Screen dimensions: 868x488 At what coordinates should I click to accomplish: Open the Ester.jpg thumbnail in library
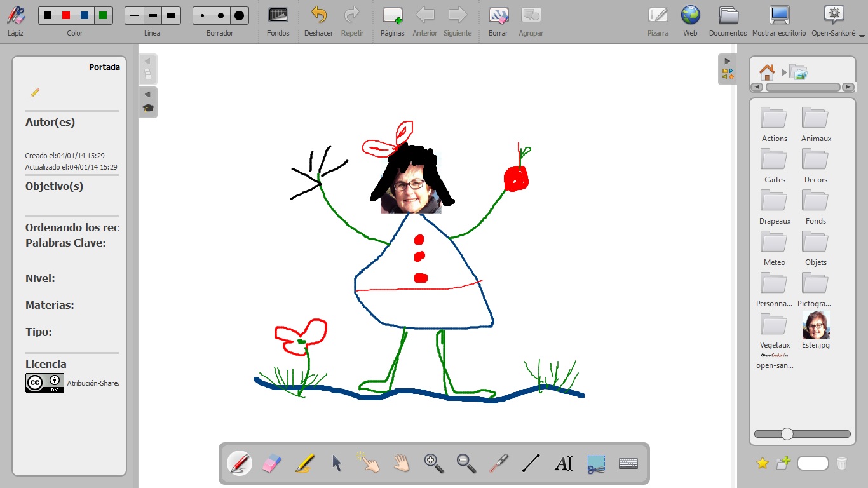pos(816,326)
